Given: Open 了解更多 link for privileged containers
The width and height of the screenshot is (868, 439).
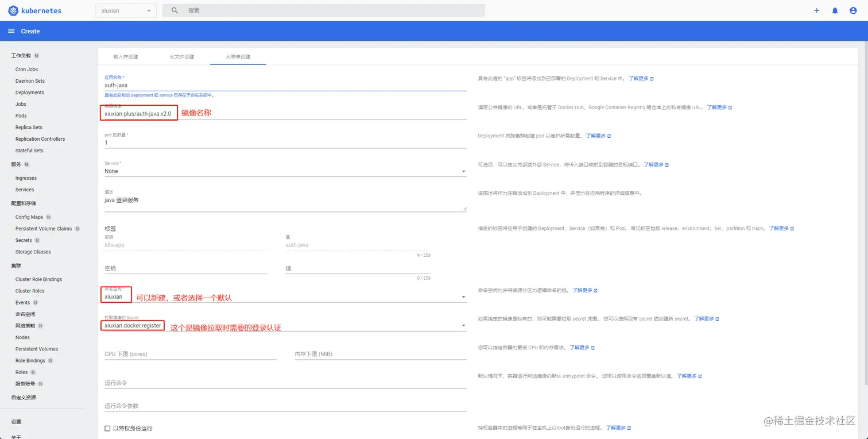Looking at the screenshot, I should click(x=619, y=428).
